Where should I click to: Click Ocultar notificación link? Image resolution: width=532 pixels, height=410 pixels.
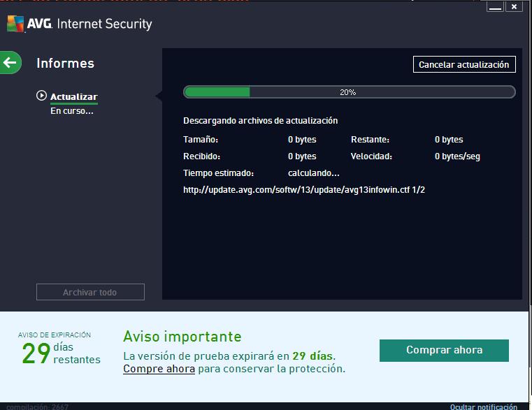484,407
